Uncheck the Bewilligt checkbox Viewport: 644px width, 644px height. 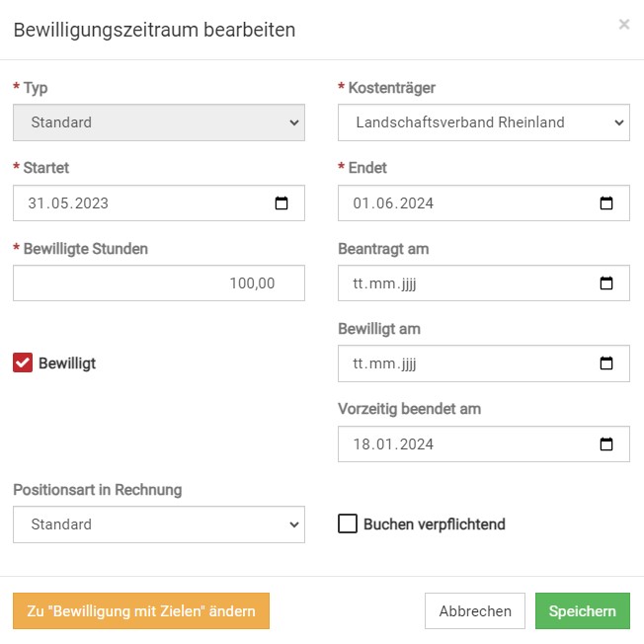23,363
